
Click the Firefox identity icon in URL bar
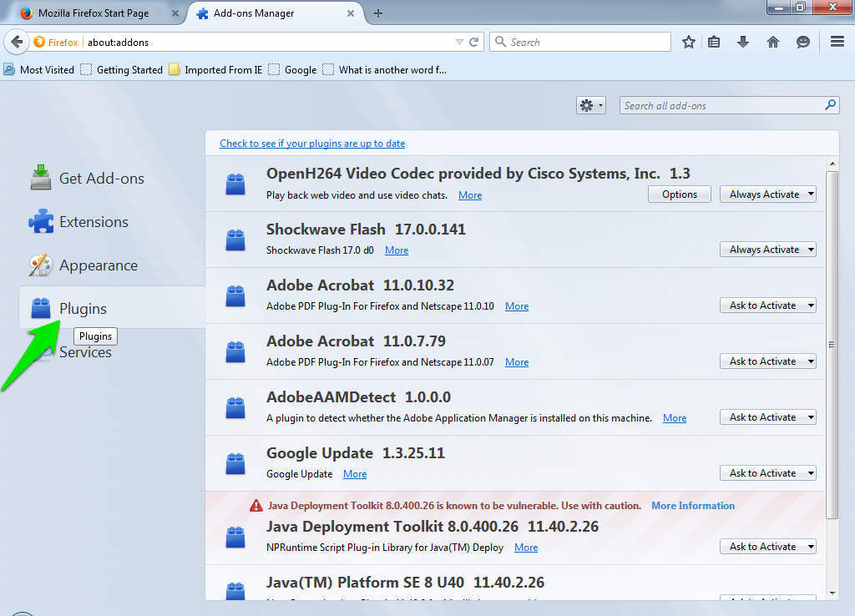(x=39, y=42)
